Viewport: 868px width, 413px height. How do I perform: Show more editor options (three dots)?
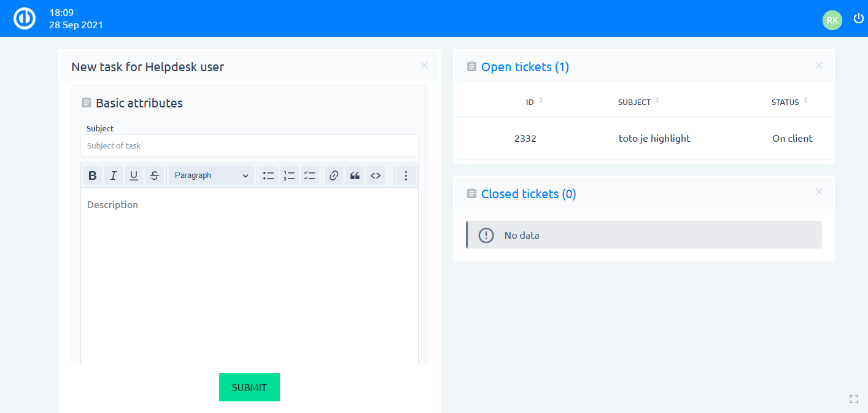click(x=406, y=176)
